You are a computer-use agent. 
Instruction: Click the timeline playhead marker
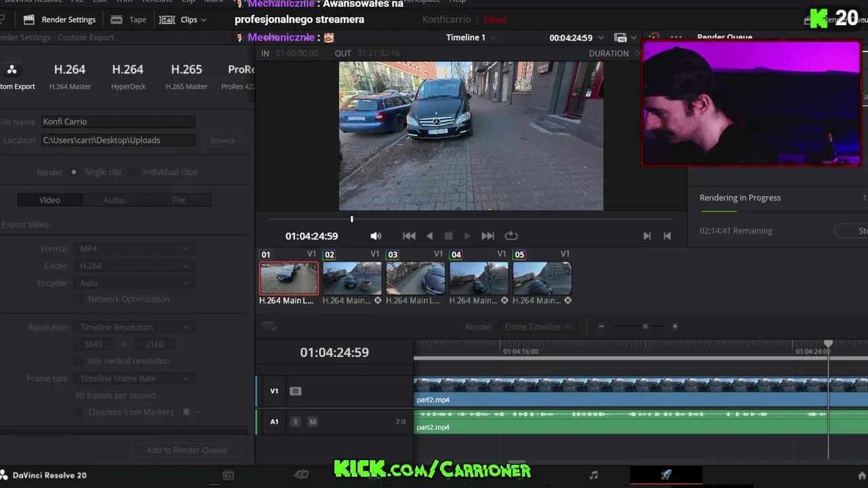828,344
